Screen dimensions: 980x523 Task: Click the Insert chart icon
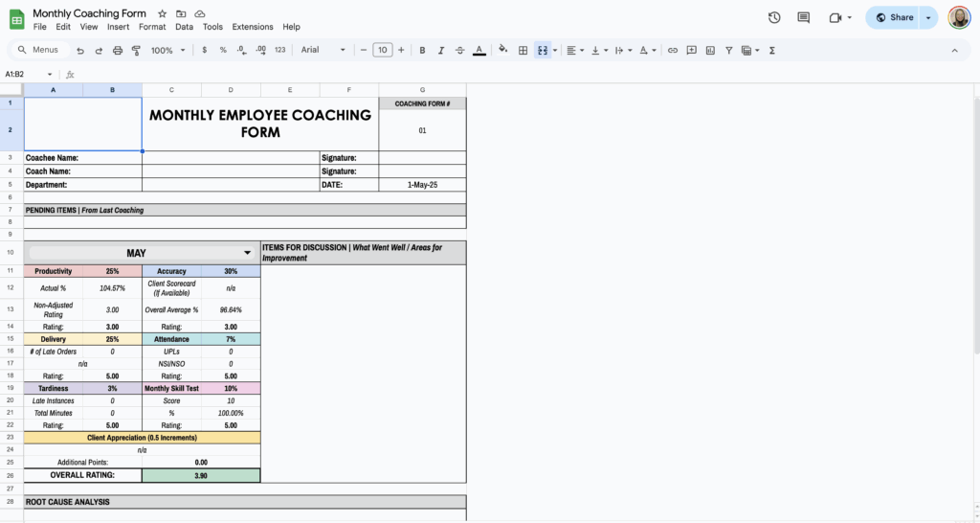(x=710, y=51)
